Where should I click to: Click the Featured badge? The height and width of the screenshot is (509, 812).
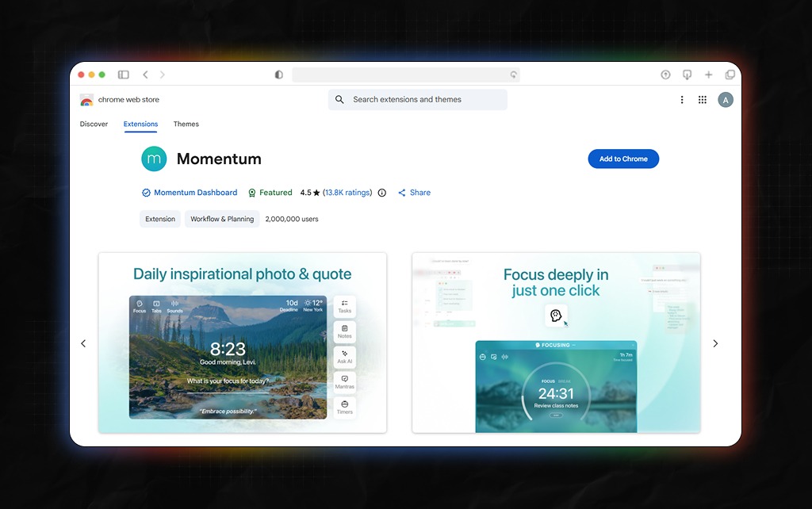(x=270, y=193)
